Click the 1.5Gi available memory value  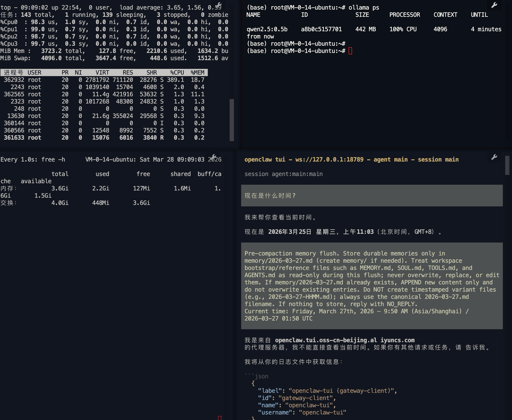43,196
